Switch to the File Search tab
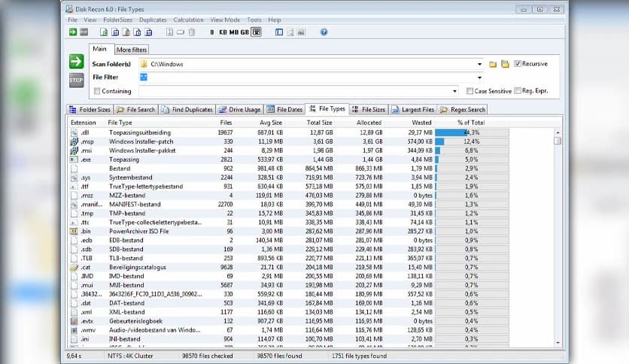 coord(136,110)
